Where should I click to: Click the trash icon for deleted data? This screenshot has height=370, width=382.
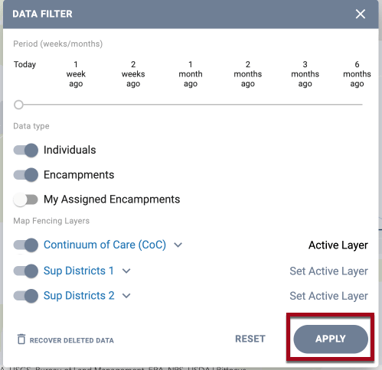click(21, 339)
